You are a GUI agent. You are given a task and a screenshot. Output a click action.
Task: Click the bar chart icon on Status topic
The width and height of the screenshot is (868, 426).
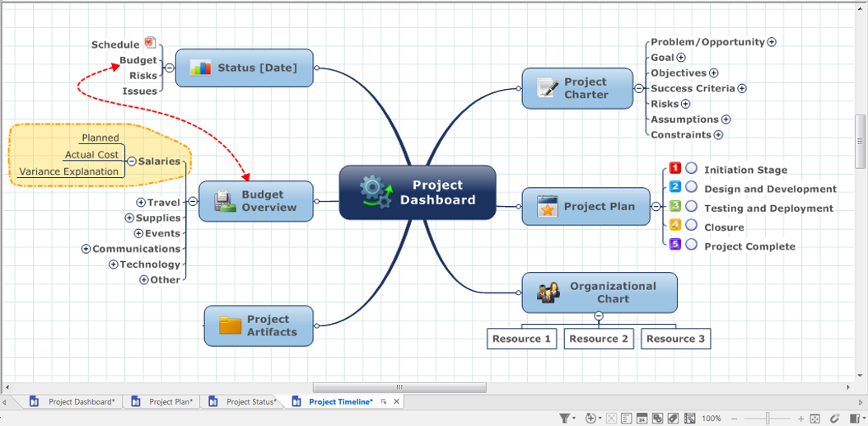[x=200, y=68]
